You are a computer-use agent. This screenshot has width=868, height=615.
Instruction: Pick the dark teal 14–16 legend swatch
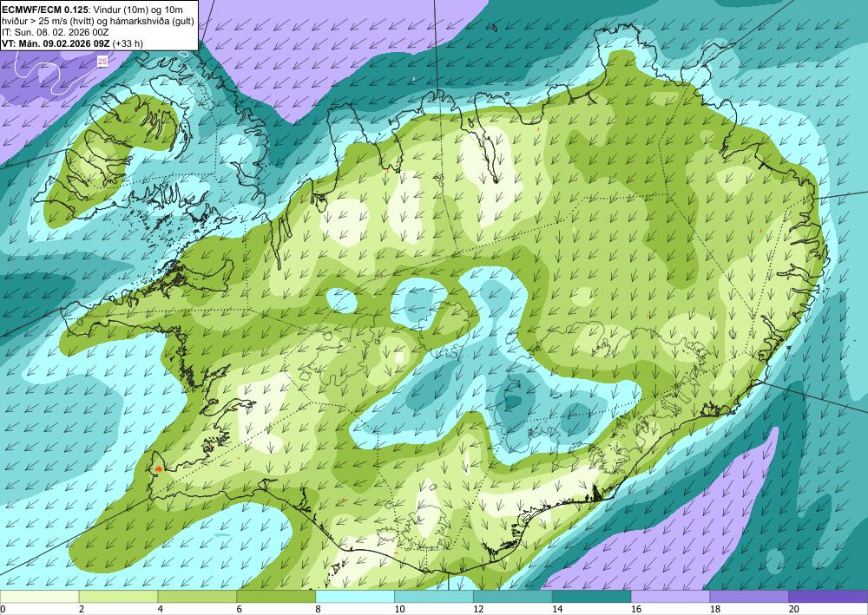pos(592,597)
